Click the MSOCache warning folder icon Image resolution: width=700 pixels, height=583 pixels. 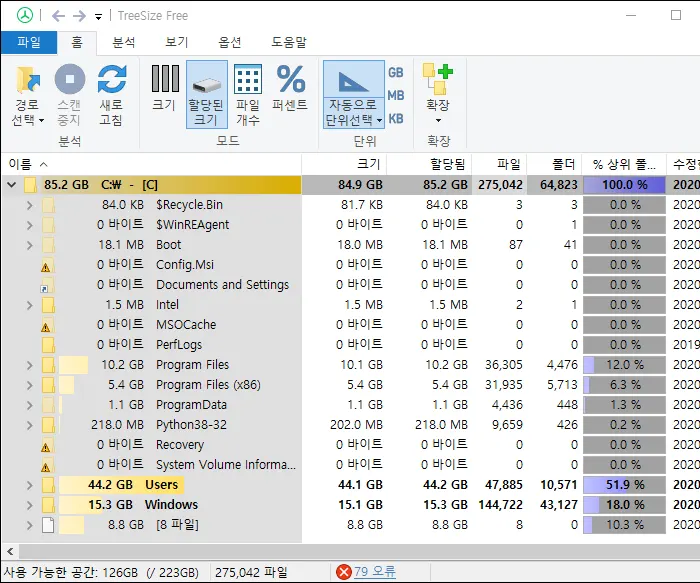(x=48, y=325)
